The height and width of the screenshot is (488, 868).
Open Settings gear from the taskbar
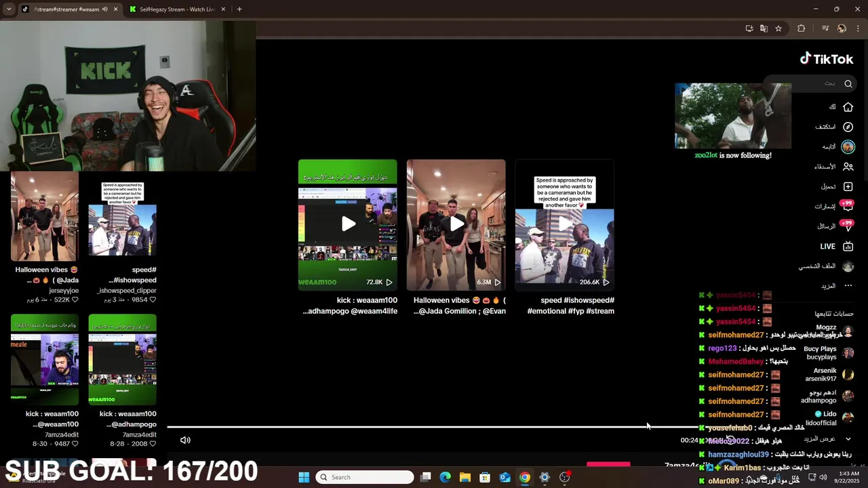click(x=545, y=477)
